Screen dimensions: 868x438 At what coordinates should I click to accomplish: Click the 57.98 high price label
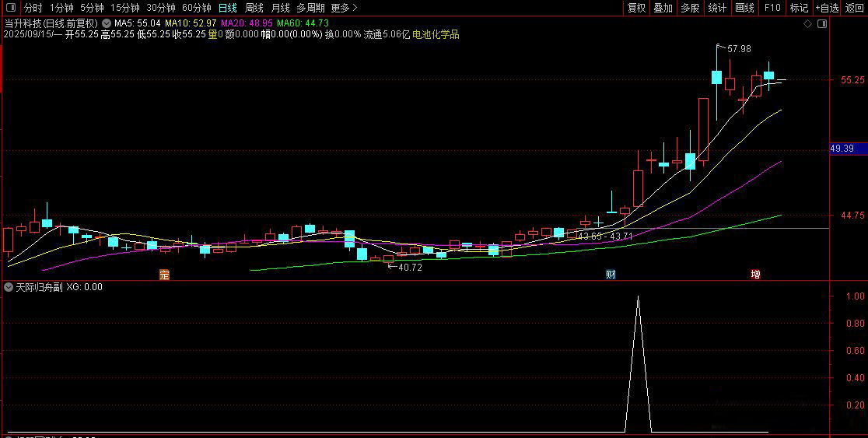(739, 49)
